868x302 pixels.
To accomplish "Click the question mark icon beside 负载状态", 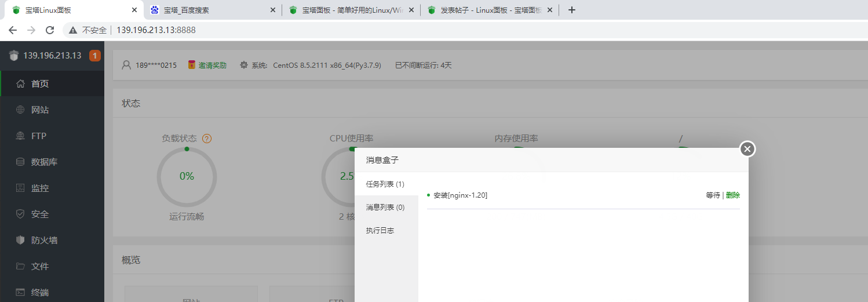I will point(207,139).
